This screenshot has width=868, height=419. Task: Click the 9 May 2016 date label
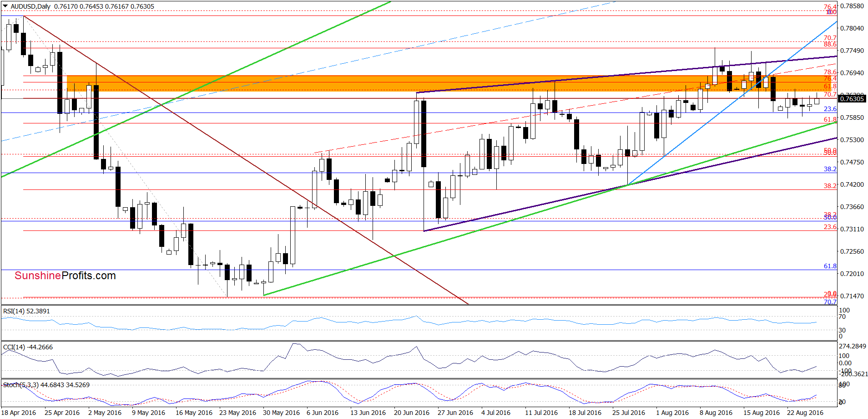click(x=149, y=413)
